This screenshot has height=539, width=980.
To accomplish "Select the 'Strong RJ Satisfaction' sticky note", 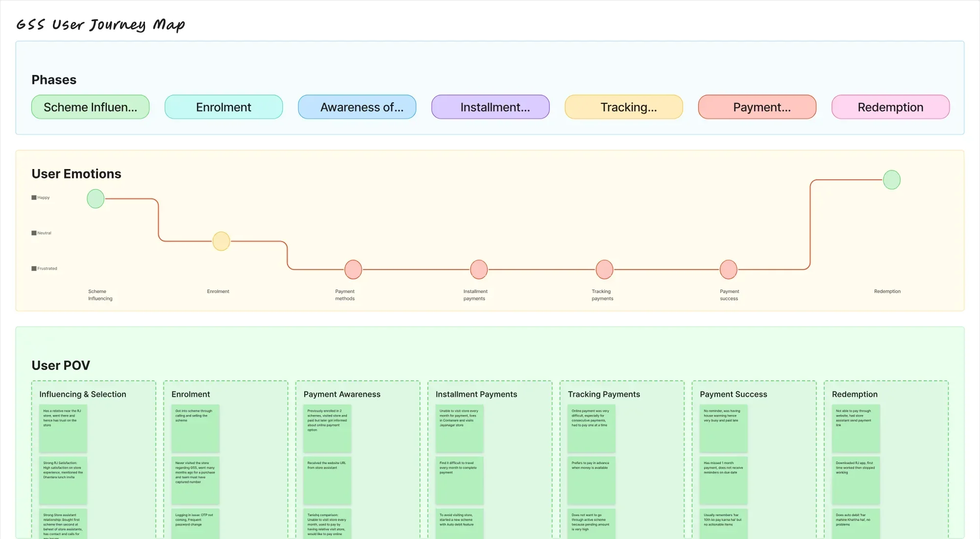I will pyautogui.click(x=63, y=481).
